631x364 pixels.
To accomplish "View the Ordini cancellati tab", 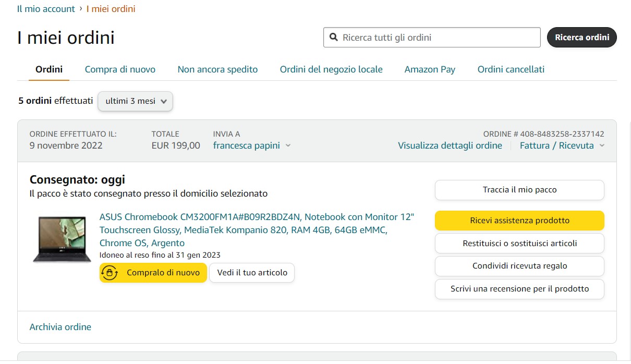I will click(x=511, y=69).
